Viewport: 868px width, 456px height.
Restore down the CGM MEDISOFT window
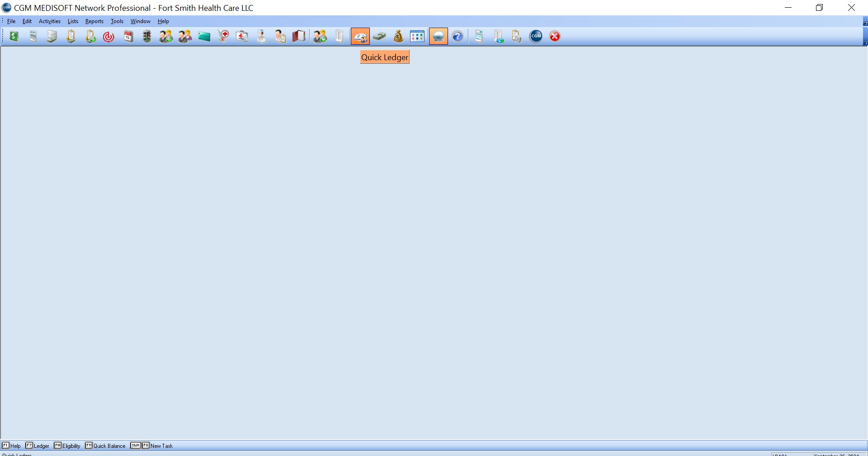click(x=819, y=8)
